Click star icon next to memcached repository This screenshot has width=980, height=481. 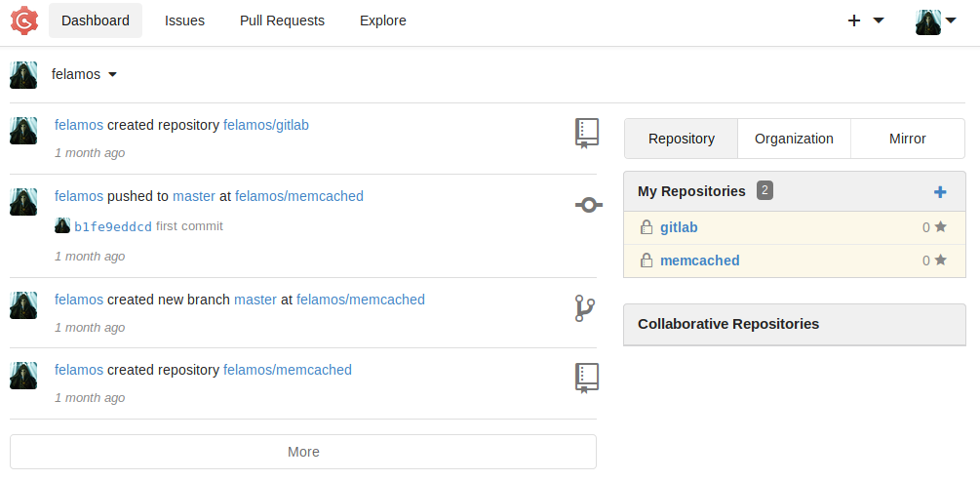coord(940,261)
